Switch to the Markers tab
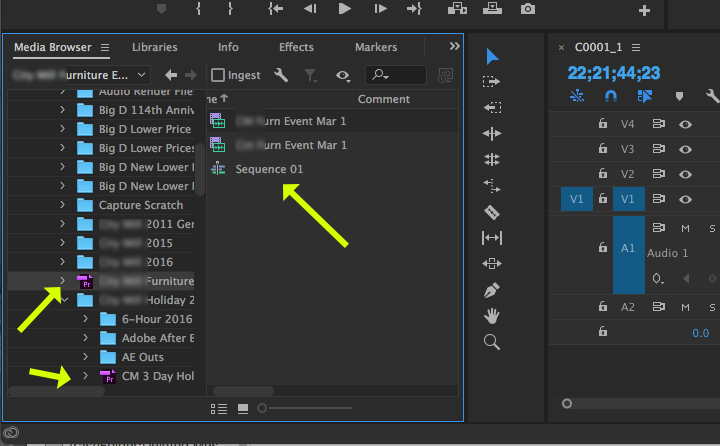The image size is (720, 446). click(x=376, y=47)
